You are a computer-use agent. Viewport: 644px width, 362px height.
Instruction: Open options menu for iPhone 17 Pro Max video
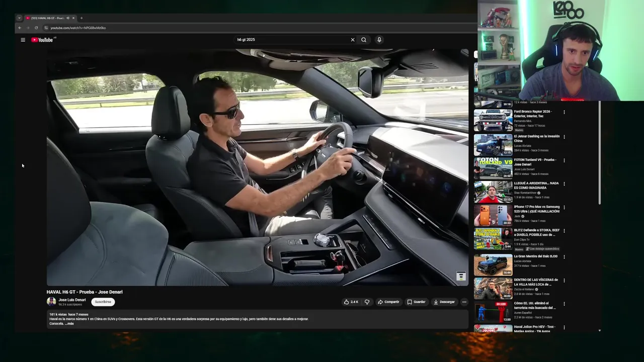click(x=564, y=207)
